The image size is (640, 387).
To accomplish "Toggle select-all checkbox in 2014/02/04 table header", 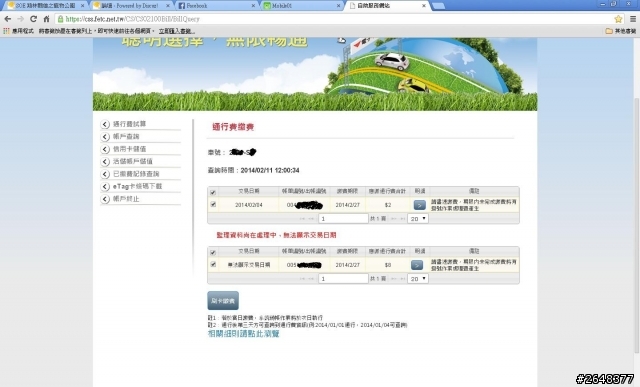I will (213, 192).
